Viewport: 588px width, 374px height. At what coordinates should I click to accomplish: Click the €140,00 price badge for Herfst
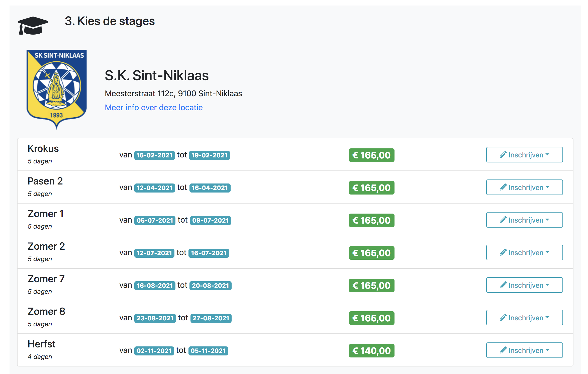(371, 351)
